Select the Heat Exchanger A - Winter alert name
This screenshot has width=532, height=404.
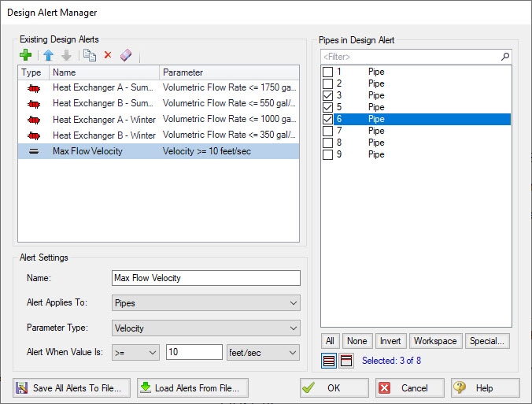pyautogui.click(x=104, y=120)
